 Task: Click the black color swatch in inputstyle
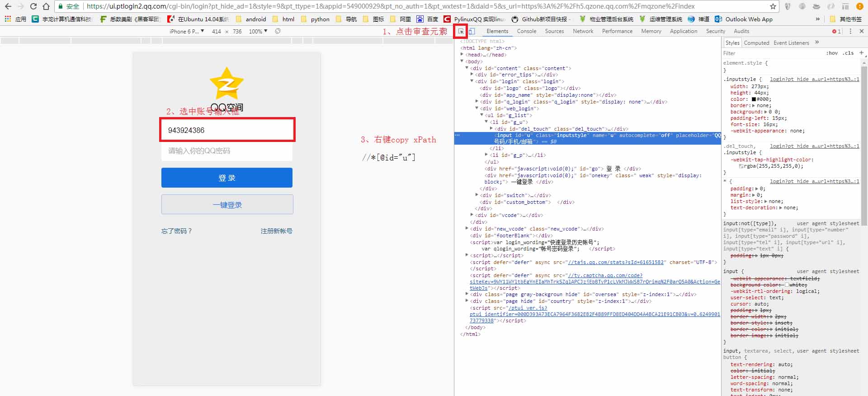click(x=754, y=99)
